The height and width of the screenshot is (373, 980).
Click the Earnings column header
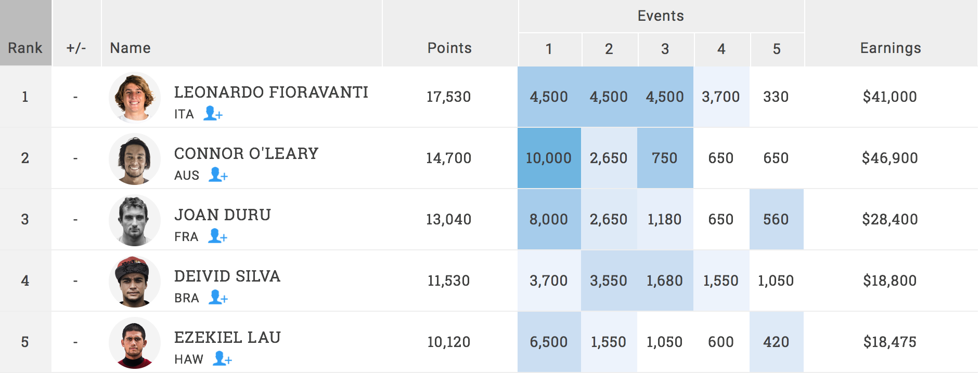pyautogui.click(x=891, y=48)
